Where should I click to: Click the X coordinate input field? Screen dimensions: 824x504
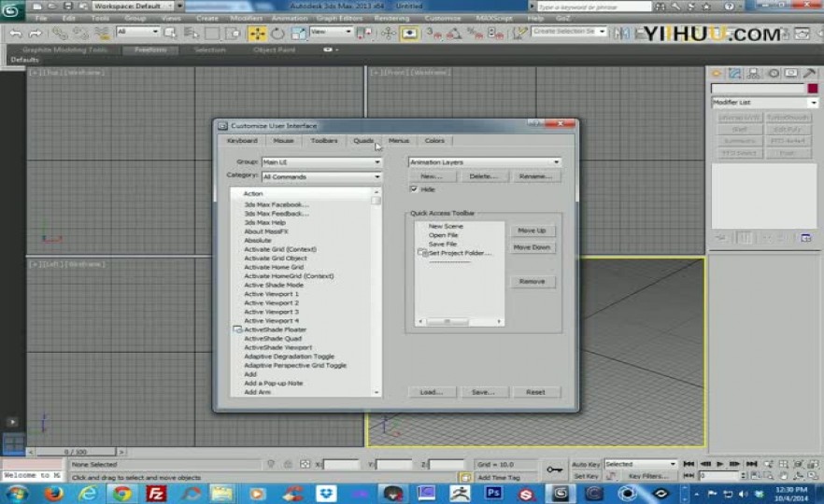341,465
